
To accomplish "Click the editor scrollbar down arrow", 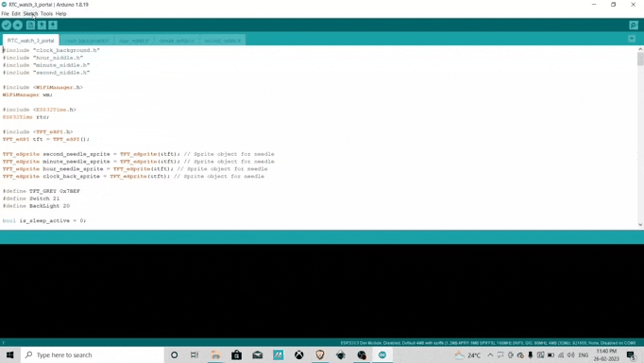I will 640,224.
